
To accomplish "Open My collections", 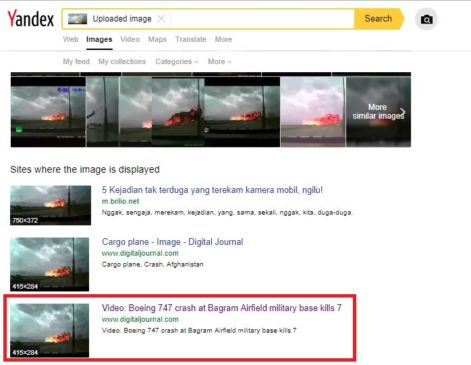I will coord(122,62).
